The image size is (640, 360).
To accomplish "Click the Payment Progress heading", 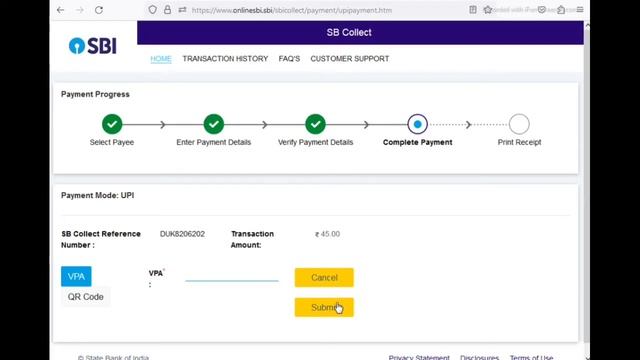I will [x=95, y=94].
